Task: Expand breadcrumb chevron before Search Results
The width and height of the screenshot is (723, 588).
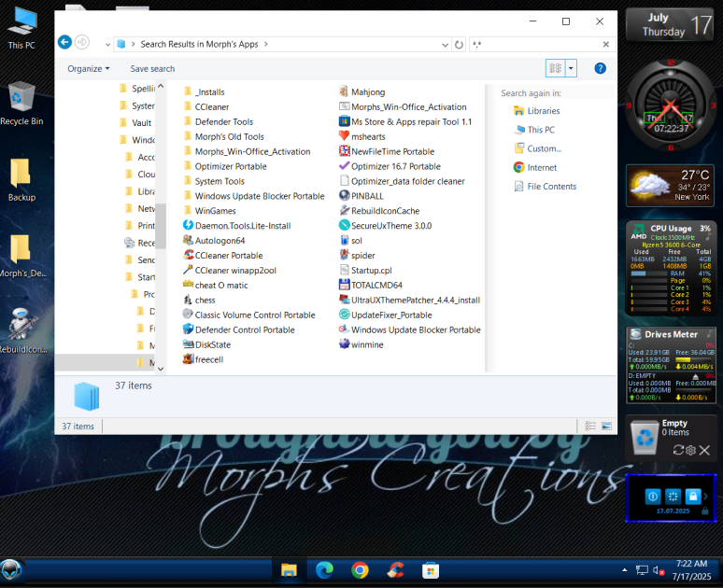Action: (133, 44)
